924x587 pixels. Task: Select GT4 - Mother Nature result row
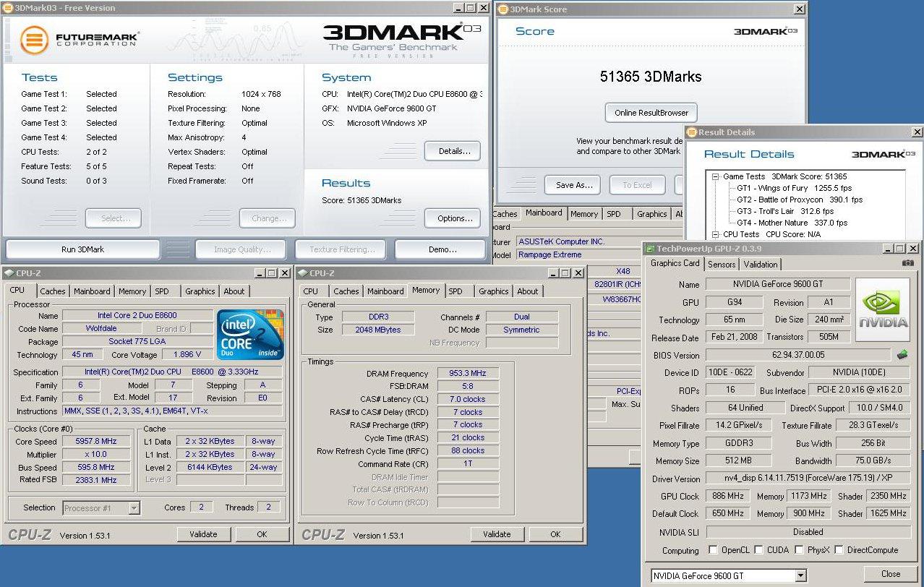[x=792, y=223]
